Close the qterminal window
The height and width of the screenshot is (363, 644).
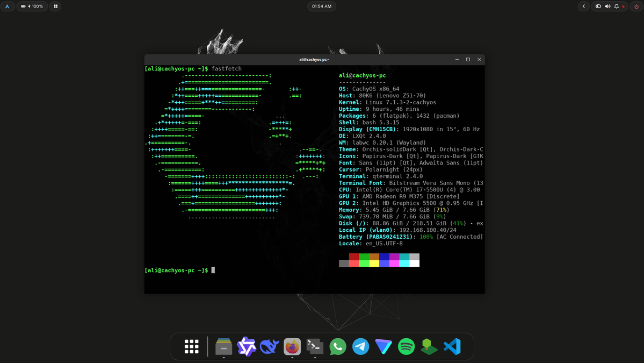pyautogui.click(x=479, y=60)
